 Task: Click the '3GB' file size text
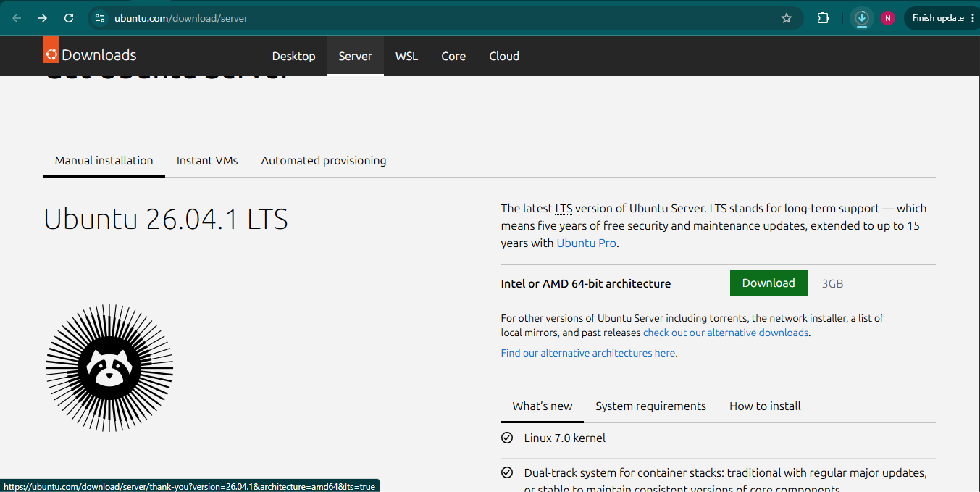pyautogui.click(x=832, y=283)
